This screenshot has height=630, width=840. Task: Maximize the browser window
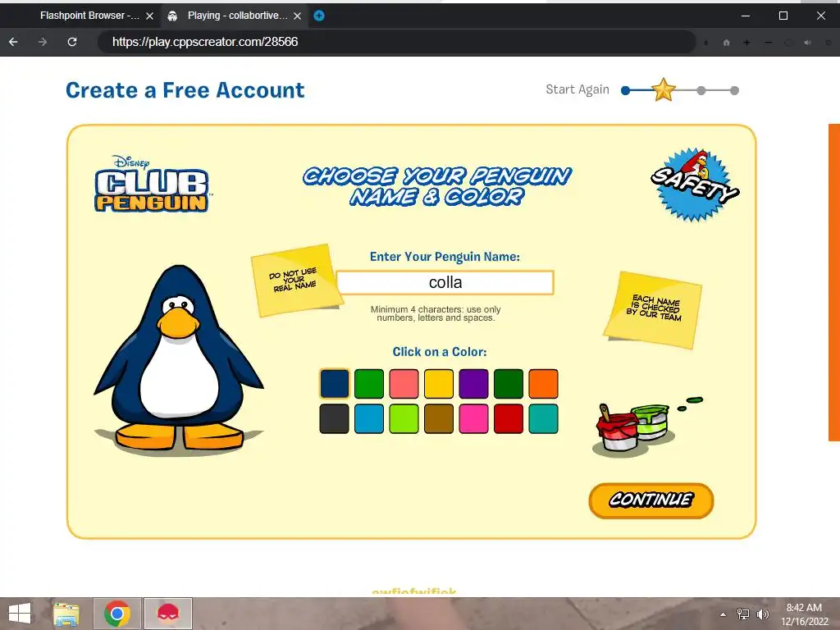click(783, 16)
